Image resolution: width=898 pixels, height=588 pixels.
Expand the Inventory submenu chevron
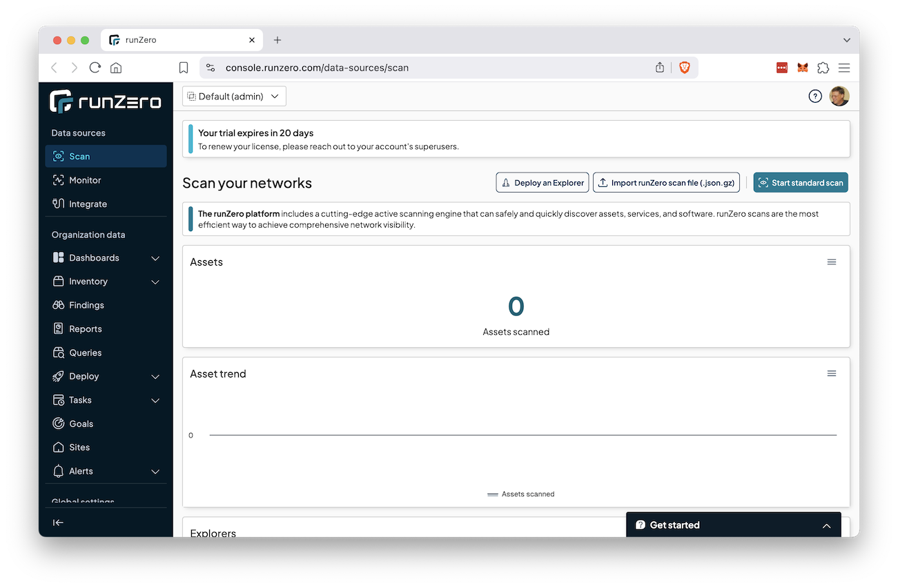coord(155,282)
